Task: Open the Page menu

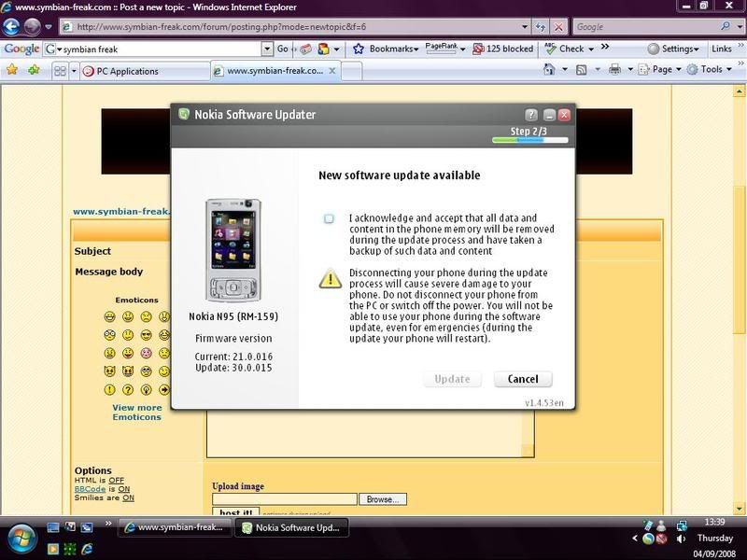Action: tap(659, 69)
